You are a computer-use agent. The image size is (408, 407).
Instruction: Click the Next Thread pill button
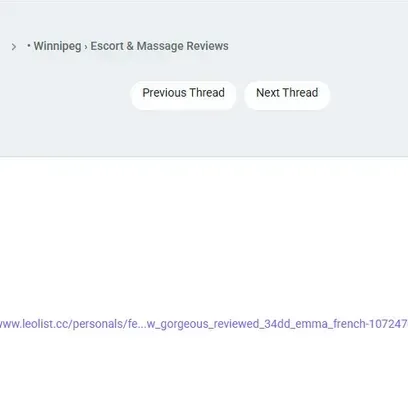pos(287,93)
